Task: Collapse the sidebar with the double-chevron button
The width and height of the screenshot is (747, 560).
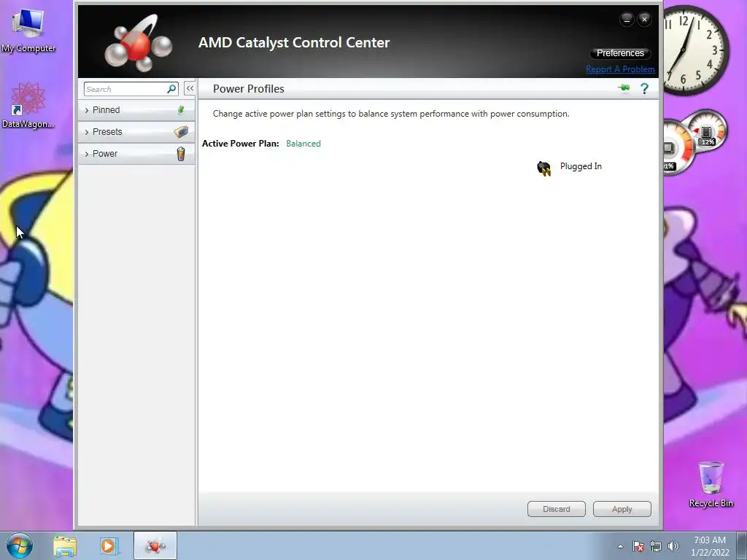Action: click(190, 88)
